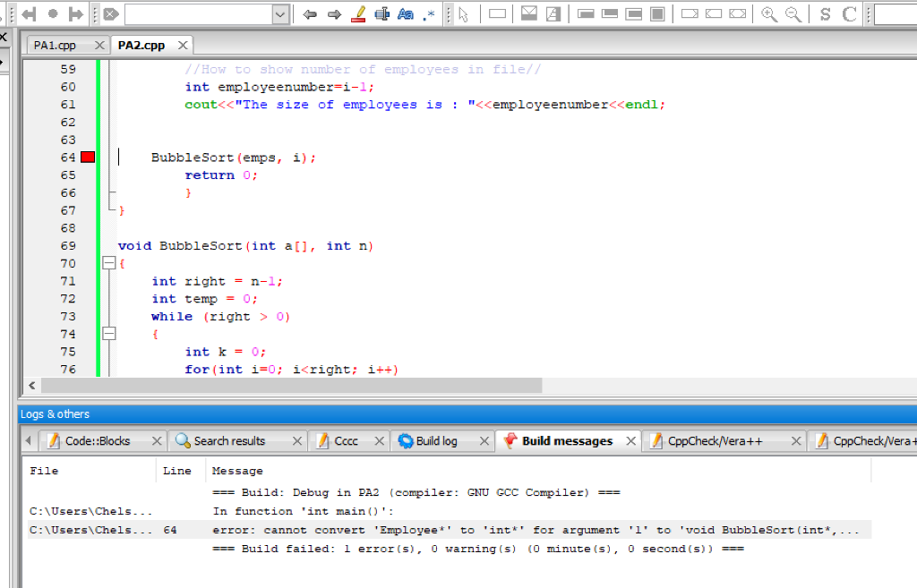
Task: Close the PA1.cpp tab
Action: (x=99, y=45)
